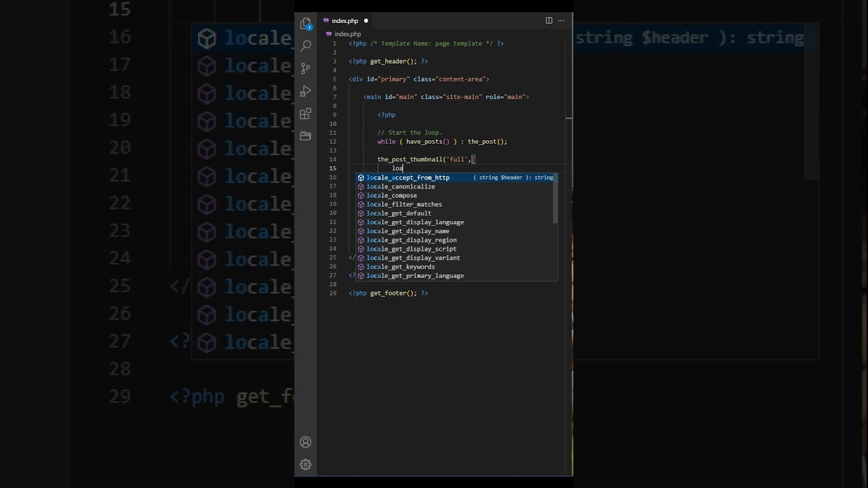The height and width of the screenshot is (488, 868).
Task: Click the 'Template Name: page template' comment
Action: [433, 43]
